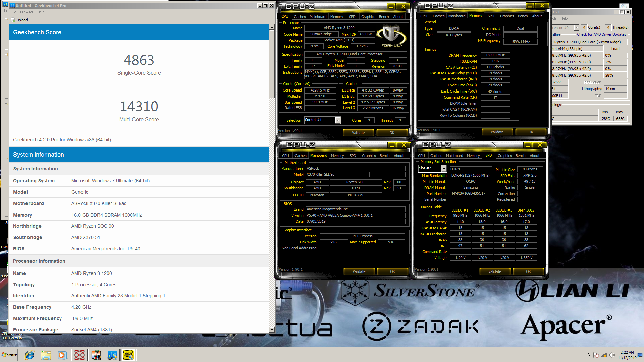
Task: Close the CPU-Z SPD window
Action: click(540, 145)
